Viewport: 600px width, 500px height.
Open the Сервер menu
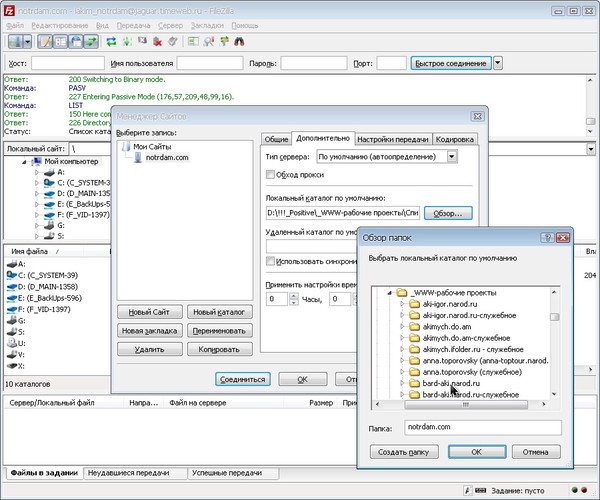pyautogui.click(x=171, y=26)
